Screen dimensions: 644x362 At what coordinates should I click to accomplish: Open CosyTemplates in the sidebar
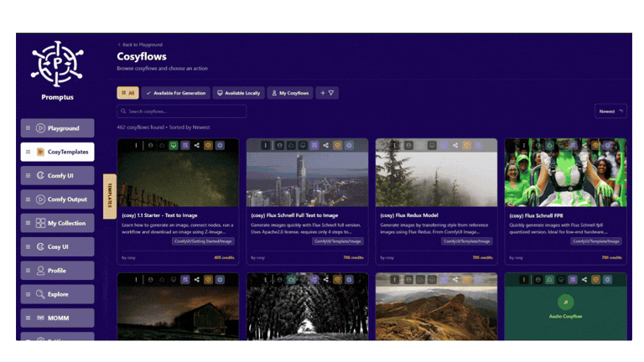click(x=58, y=152)
